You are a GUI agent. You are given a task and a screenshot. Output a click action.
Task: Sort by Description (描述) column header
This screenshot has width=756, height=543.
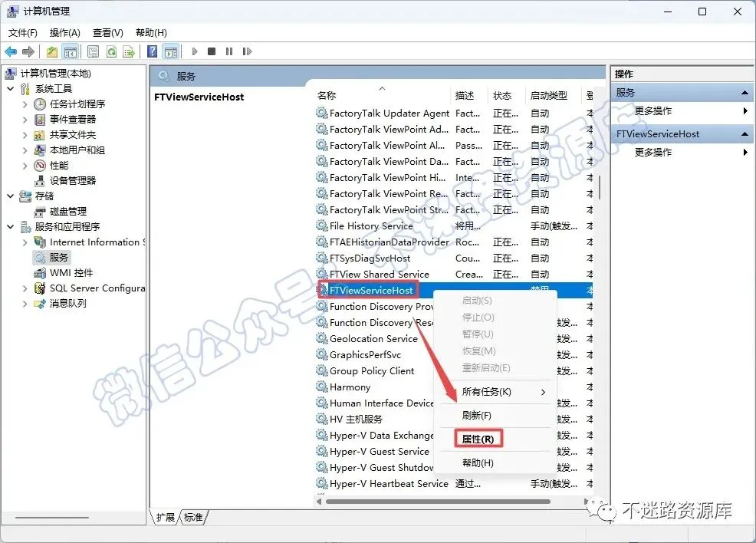(469, 95)
